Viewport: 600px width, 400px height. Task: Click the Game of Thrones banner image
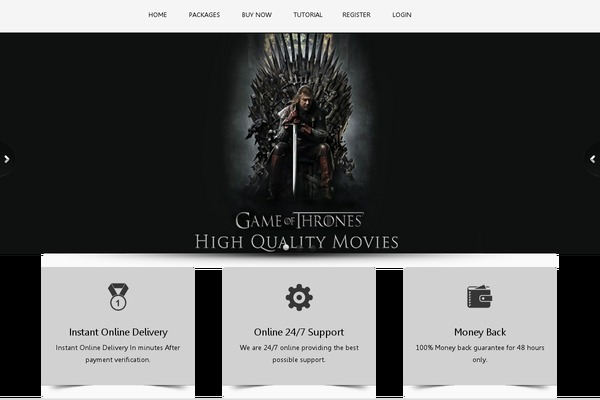300,142
